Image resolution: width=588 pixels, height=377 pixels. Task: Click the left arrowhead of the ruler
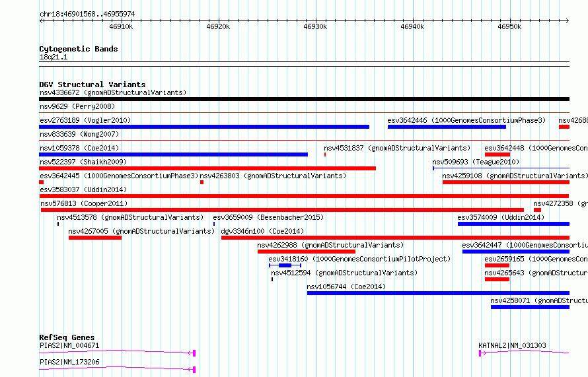41,21
